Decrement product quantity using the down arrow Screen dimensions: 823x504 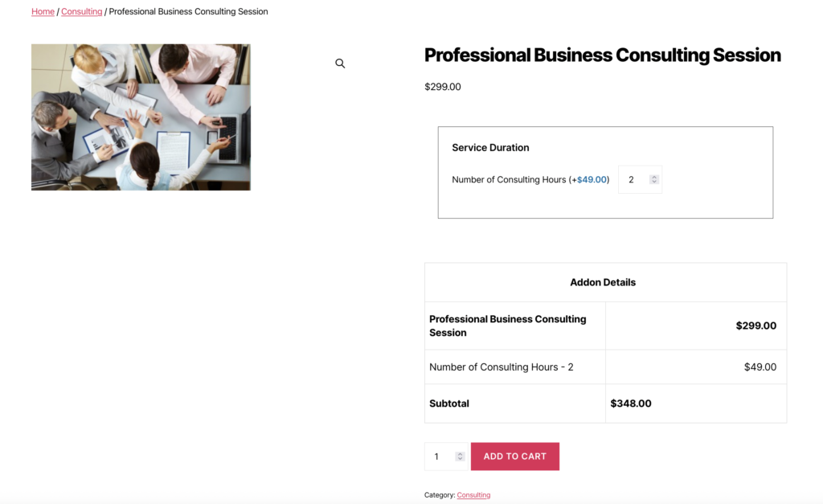pos(460,459)
